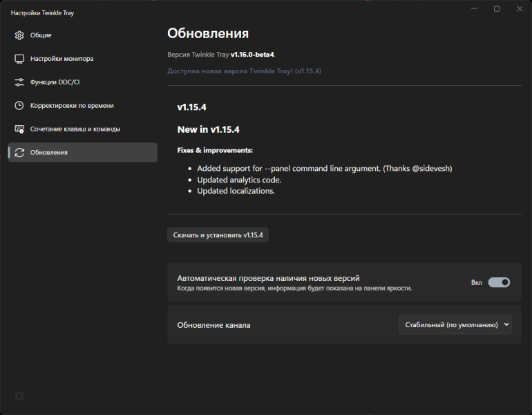Screen dimensions: 532x415
Task: Click the bug icon at sidebar bottom
Action: [19, 396]
